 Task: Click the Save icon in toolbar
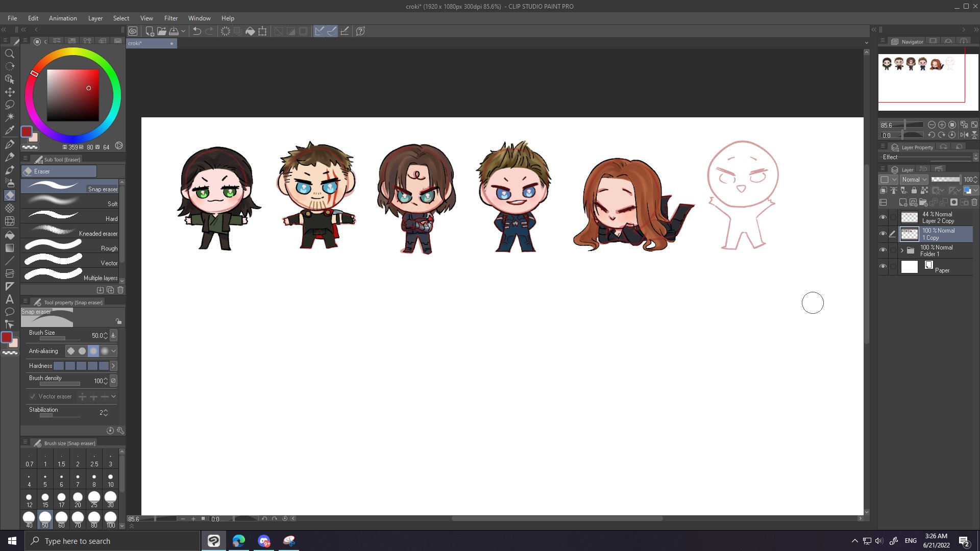174,31
